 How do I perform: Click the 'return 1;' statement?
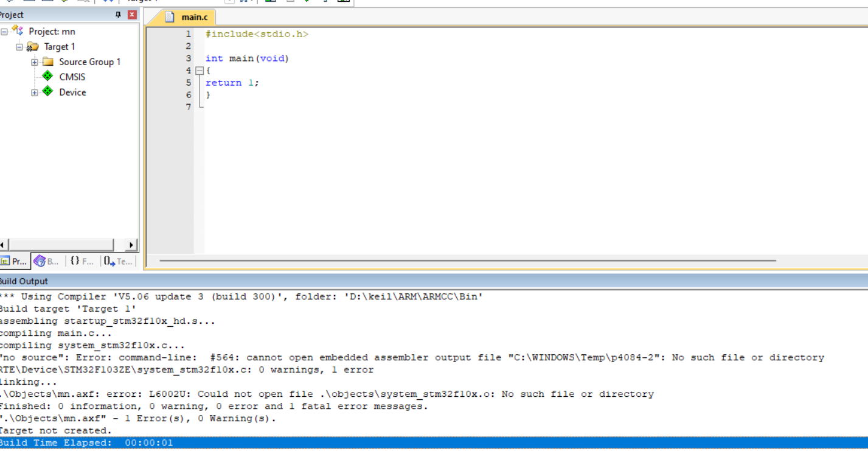tap(232, 83)
